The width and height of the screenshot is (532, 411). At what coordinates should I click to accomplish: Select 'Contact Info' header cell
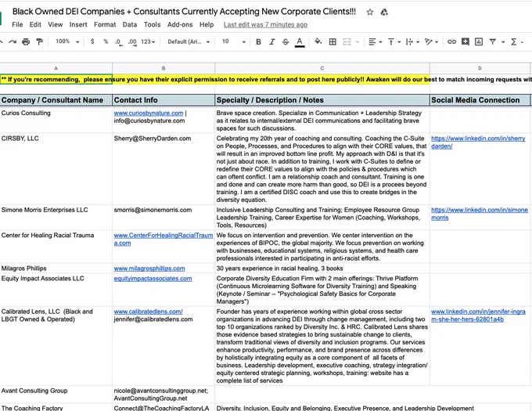[x=164, y=100]
